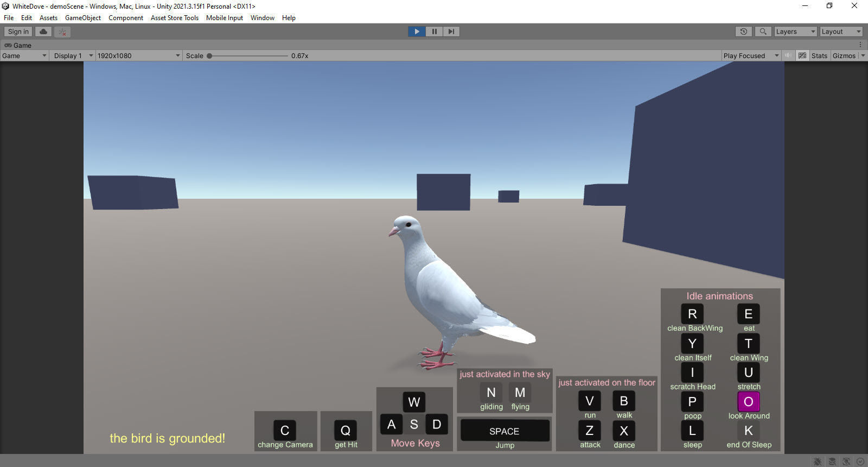Open the cloud services icon
This screenshot has height=467, width=868.
click(43, 31)
